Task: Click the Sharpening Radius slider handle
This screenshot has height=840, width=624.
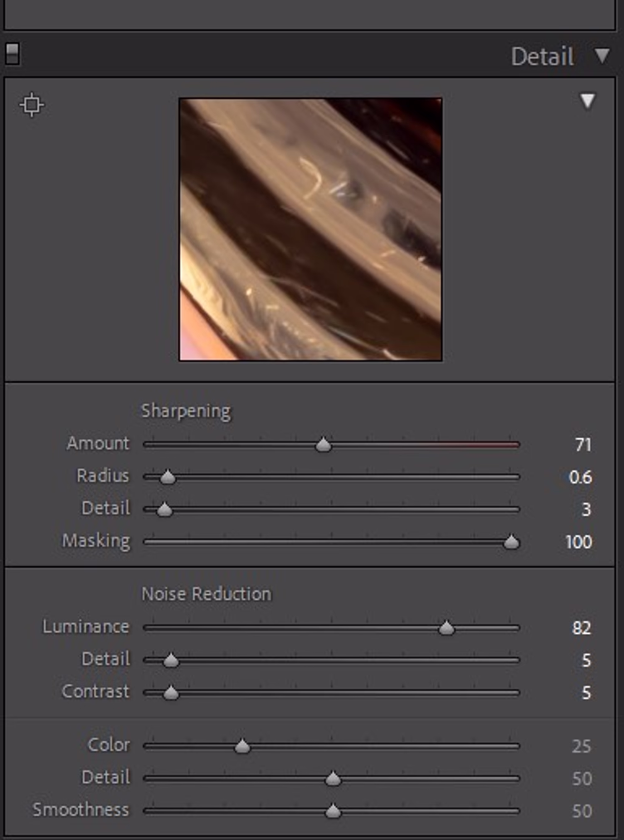Action: click(168, 477)
